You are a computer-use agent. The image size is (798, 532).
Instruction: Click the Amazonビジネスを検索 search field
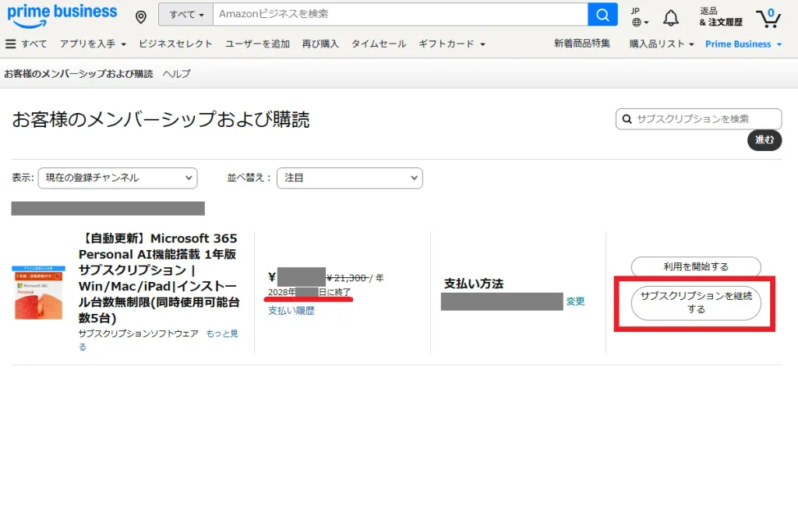click(400, 14)
